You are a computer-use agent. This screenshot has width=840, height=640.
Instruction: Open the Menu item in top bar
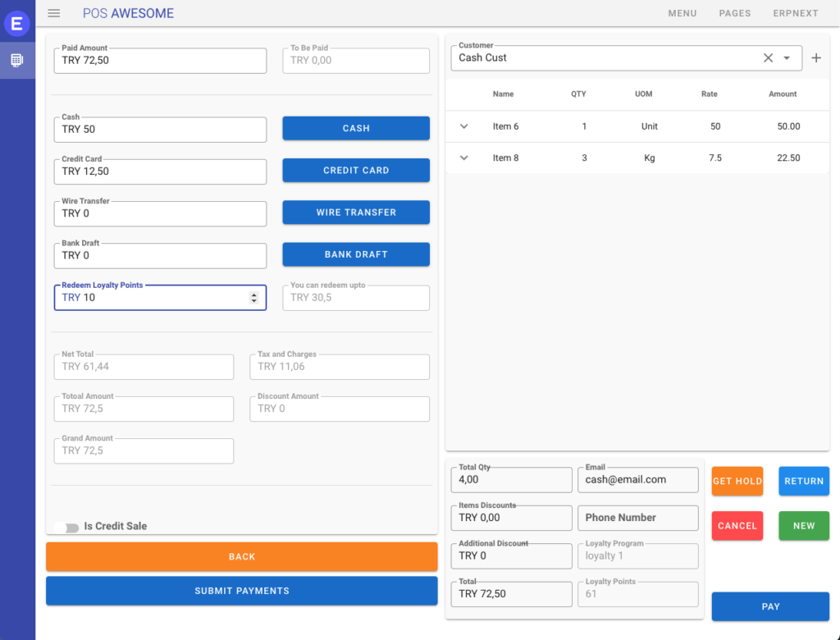click(x=682, y=13)
